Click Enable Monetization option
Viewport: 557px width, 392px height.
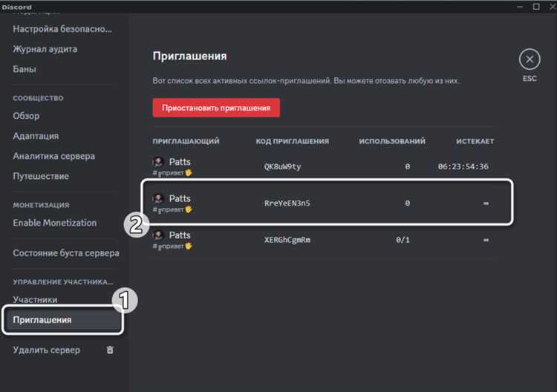[x=55, y=223]
